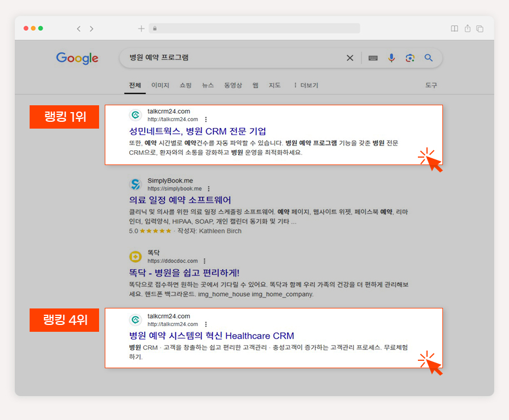Open more options for SimplyBook.me result
The image size is (509, 420).
(209, 188)
